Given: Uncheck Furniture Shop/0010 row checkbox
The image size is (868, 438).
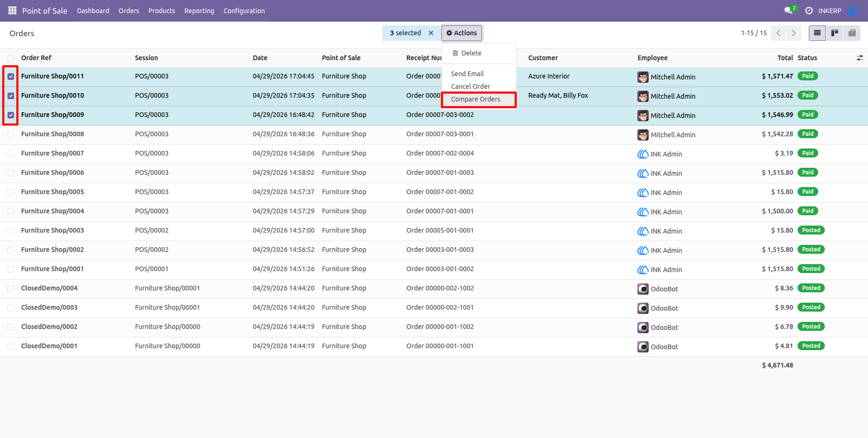Looking at the screenshot, I should click(x=11, y=96).
